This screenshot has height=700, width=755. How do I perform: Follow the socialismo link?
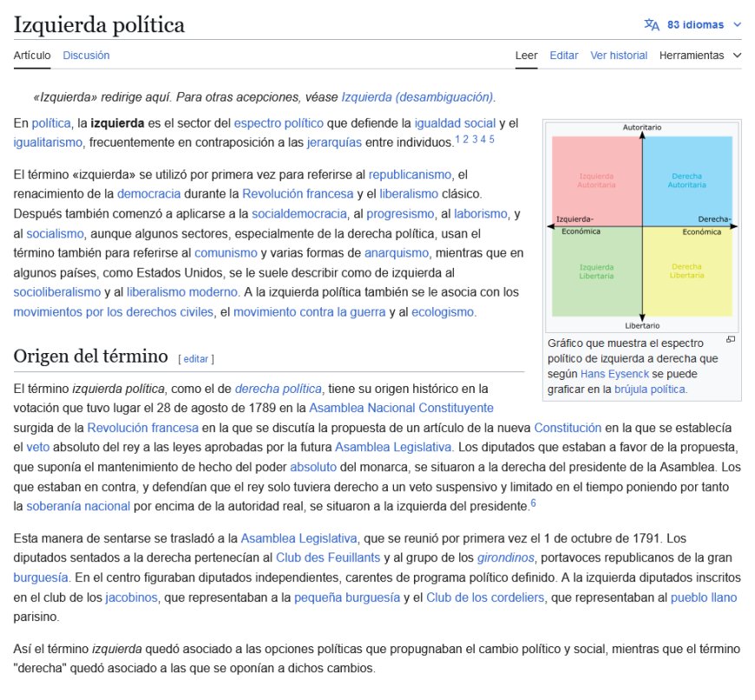(x=55, y=233)
